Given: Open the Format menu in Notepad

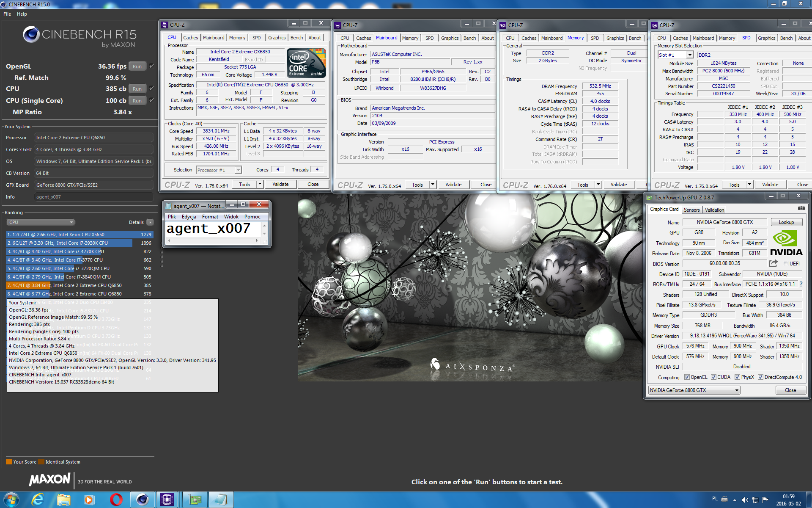Looking at the screenshot, I should pyautogui.click(x=210, y=217).
